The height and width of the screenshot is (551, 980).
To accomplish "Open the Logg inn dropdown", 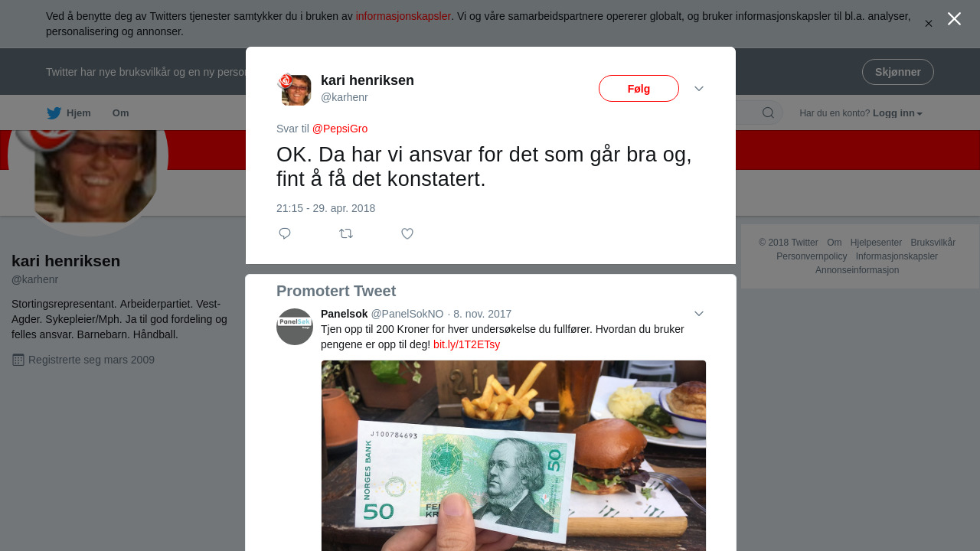I will [897, 113].
